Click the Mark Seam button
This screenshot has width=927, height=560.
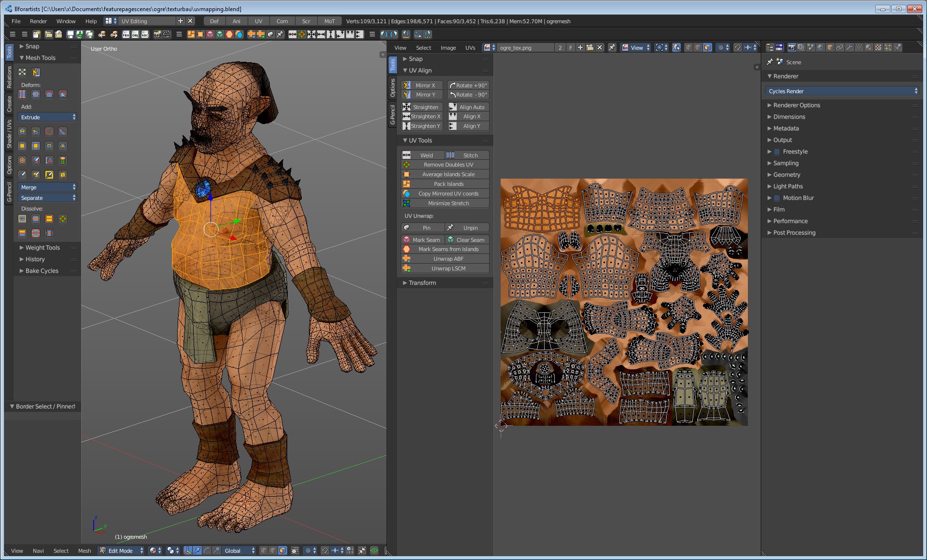click(x=422, y=239)
